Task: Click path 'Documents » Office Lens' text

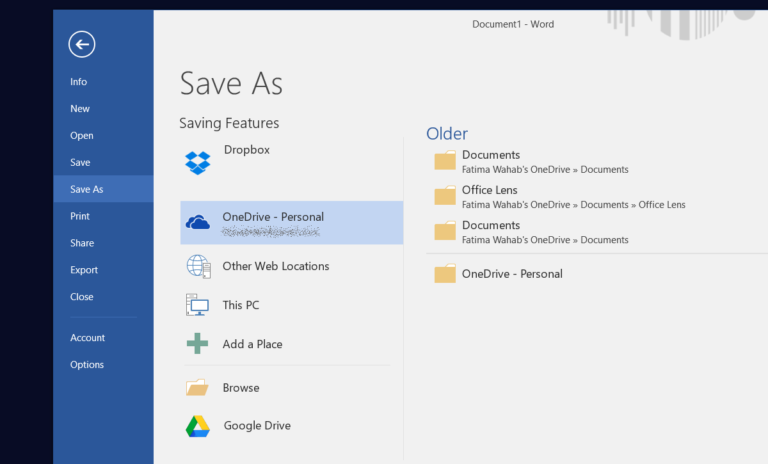Action: 633,205
